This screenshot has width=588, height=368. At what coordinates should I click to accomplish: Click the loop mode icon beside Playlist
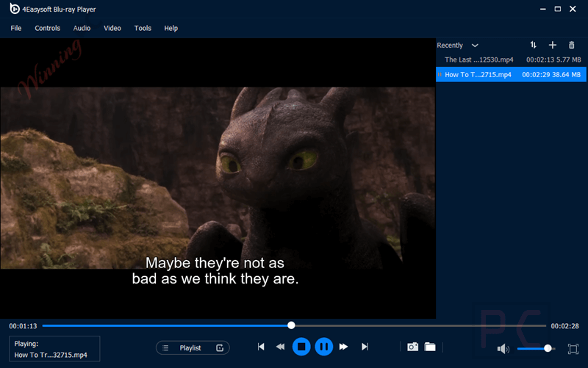point(220,348)
